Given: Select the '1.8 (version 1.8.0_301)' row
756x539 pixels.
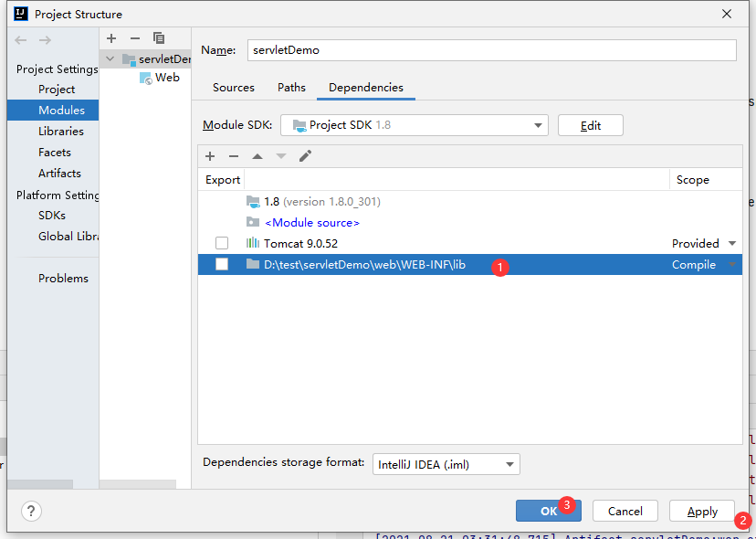Looking at the screenshot, I should 469,202.
